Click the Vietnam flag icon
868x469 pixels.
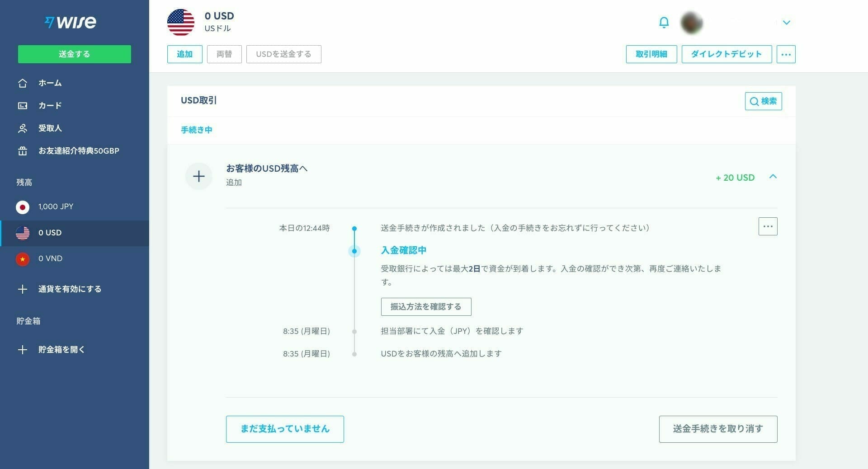[x=23, y=259]
